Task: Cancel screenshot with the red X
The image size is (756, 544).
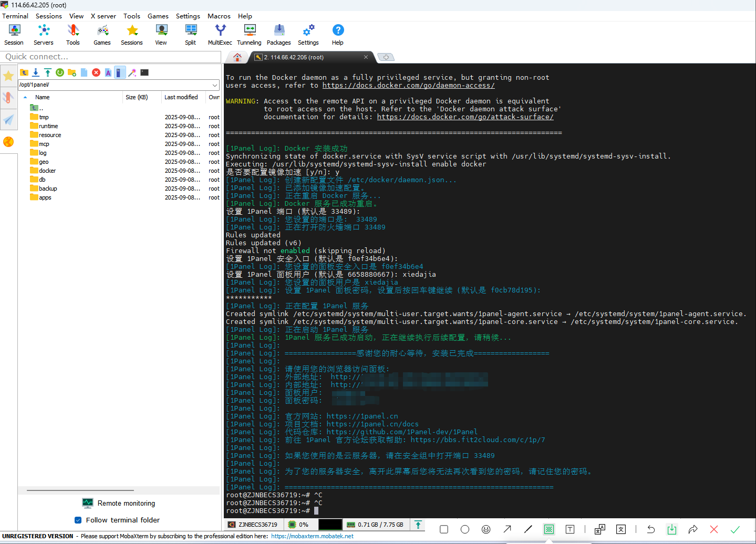Action: tap(713, 529)
